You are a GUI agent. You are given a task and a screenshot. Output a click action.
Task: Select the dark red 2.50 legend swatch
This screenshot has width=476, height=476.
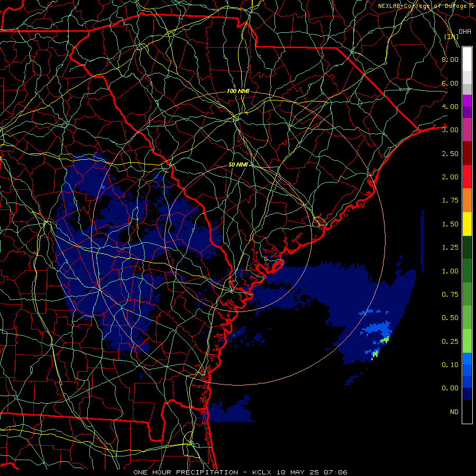click(x=467, y=153)
